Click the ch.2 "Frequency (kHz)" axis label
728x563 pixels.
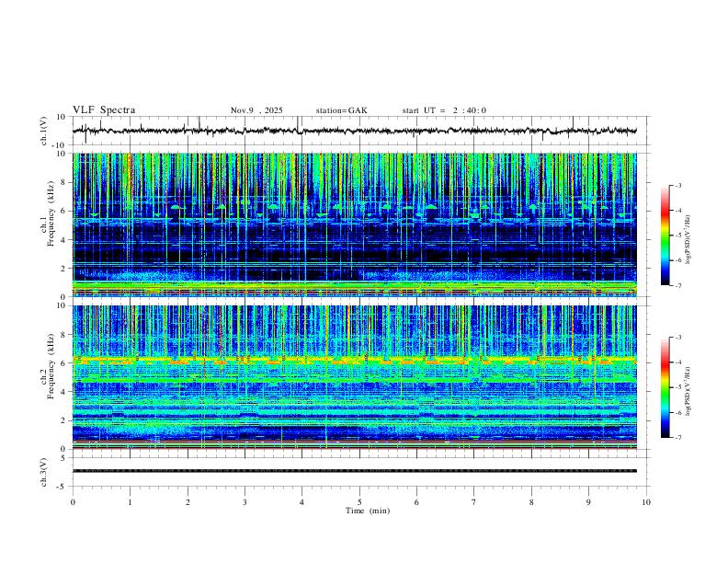[51, 365]
